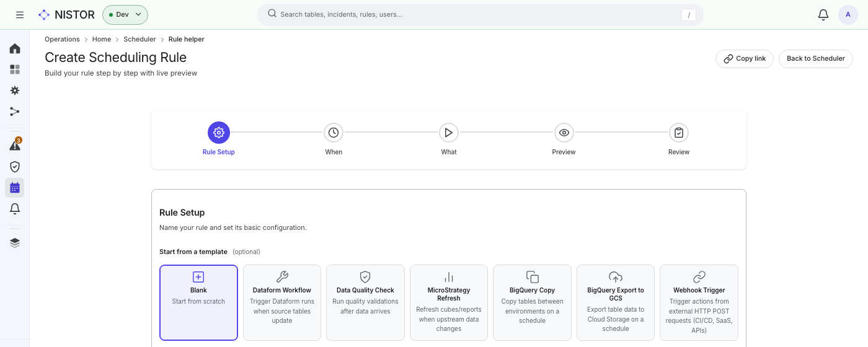
Task: Click the Operations breadcrumb
Action: 62,39
